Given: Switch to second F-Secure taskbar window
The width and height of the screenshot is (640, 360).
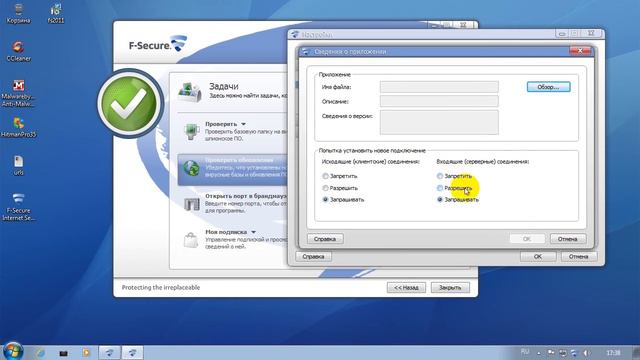Looking at the screenshot, I should [x=132, y=352].
